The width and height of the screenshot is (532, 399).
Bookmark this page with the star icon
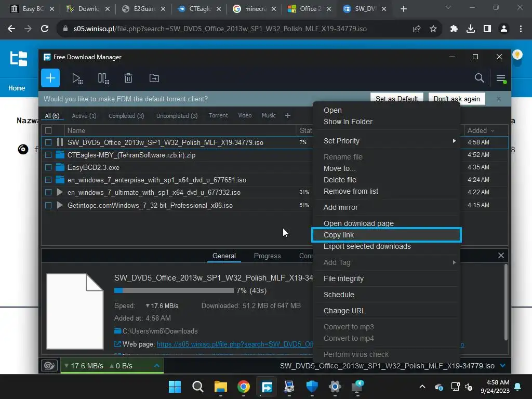pyautogui.click(x=433, y=29)
